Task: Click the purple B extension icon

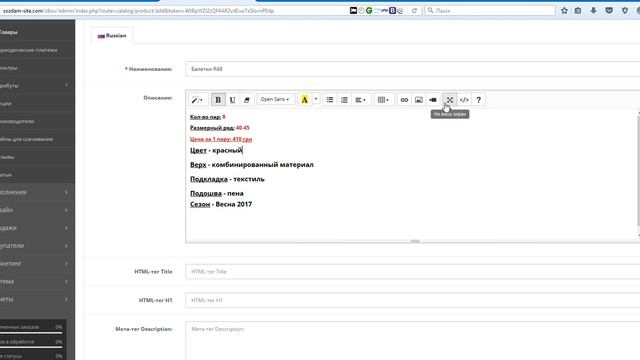Action: [392, 11]
